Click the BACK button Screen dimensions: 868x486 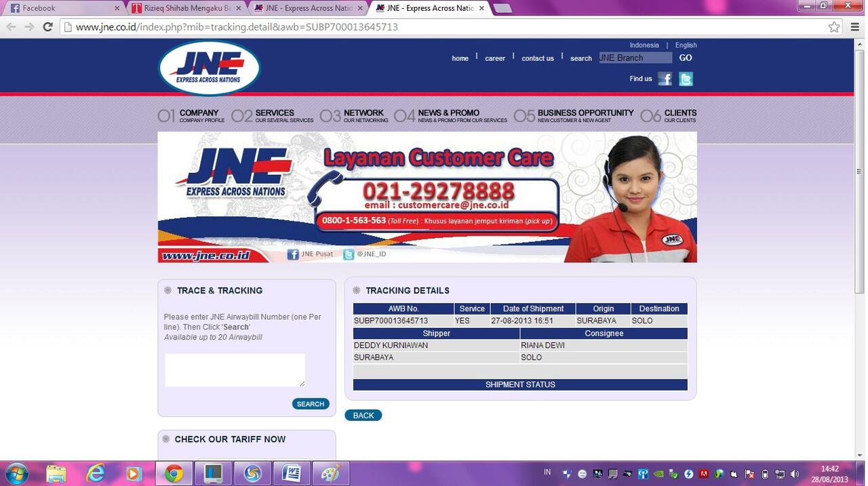click(363, 416)
